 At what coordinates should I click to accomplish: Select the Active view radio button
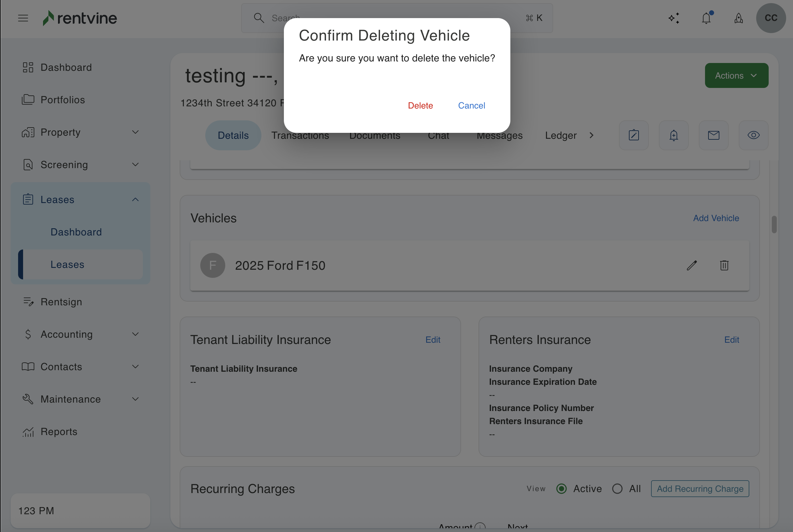tap(562, 489)
